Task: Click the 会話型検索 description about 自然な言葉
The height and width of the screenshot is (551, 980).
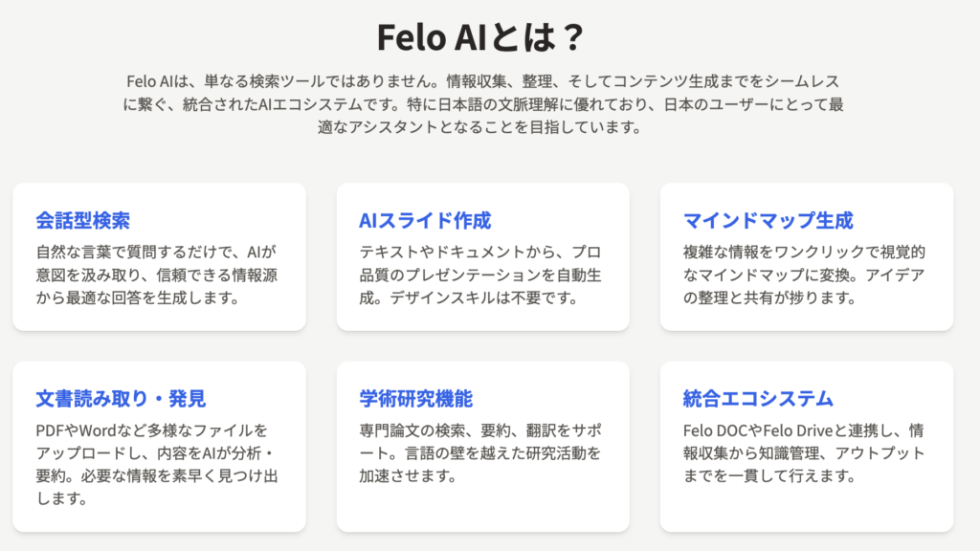Action: 156,275
